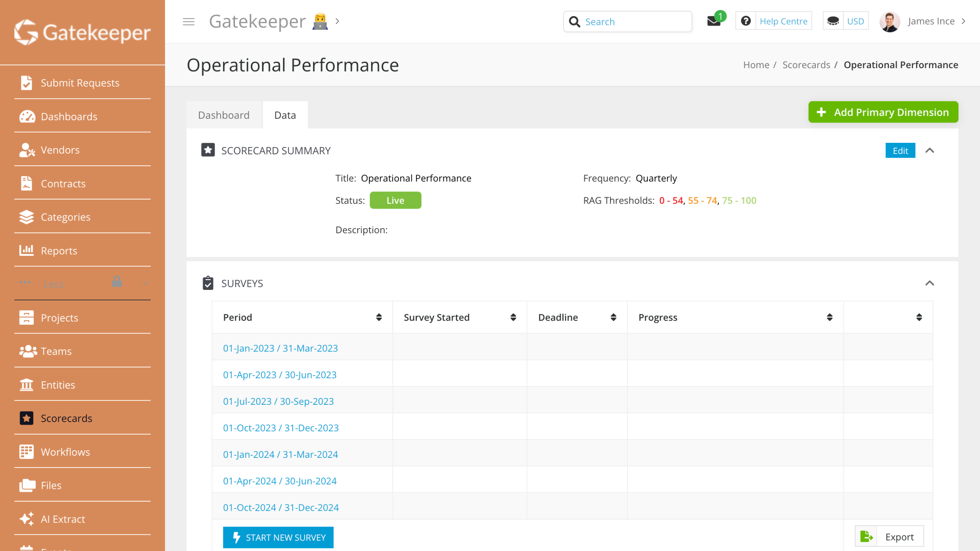
Task: Collapse the Scorecard Summary section
Action: click(929, 150)
